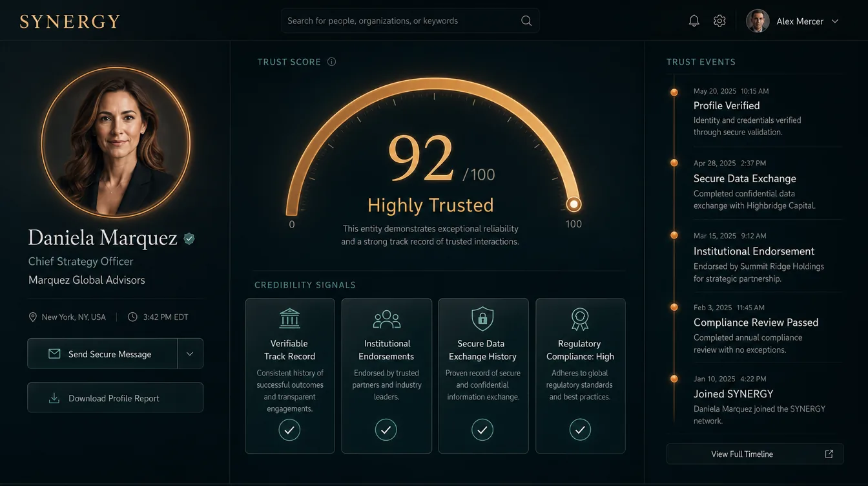
Task: Click the May 20, 2025 10:15 AM timestamp
Action: 731,91
